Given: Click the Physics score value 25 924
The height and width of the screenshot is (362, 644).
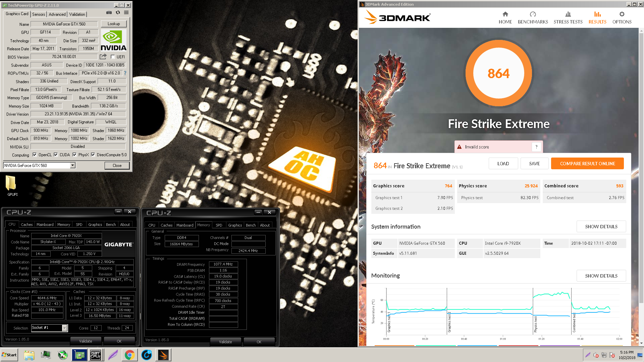Looking at the screenshot, I should pos(531,186).
